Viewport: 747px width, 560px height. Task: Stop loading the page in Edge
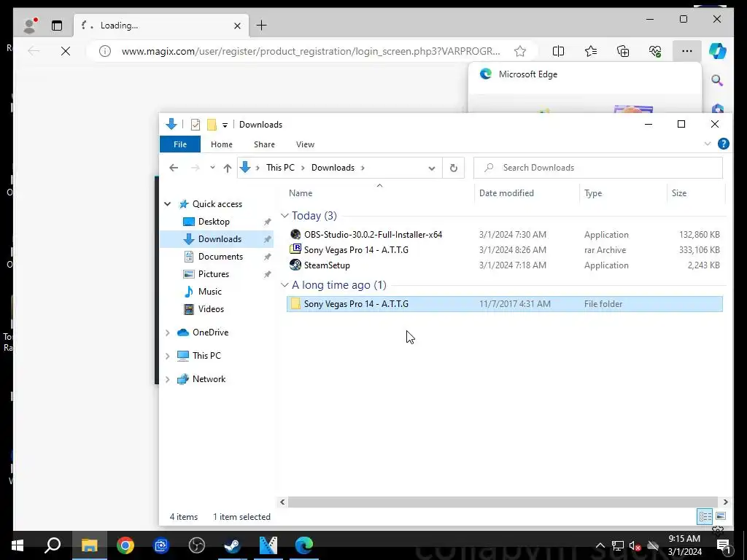point(66,51)
